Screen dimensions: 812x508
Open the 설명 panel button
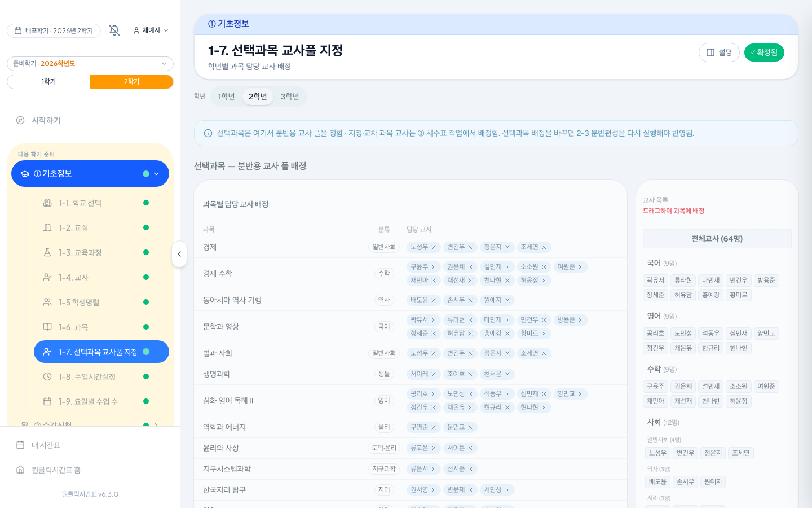tap(719, 52)
